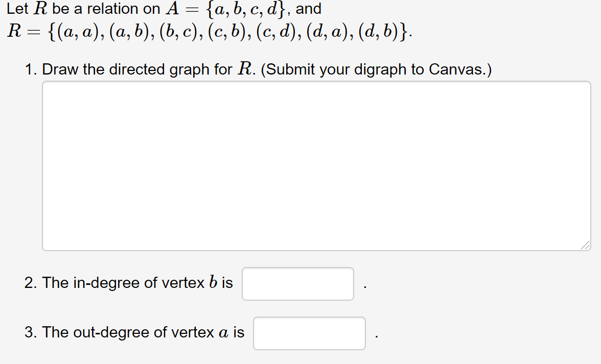Click the set {a, b, c, d}
This screenshot has height=364, width=601.
click(x=241, y=9)
